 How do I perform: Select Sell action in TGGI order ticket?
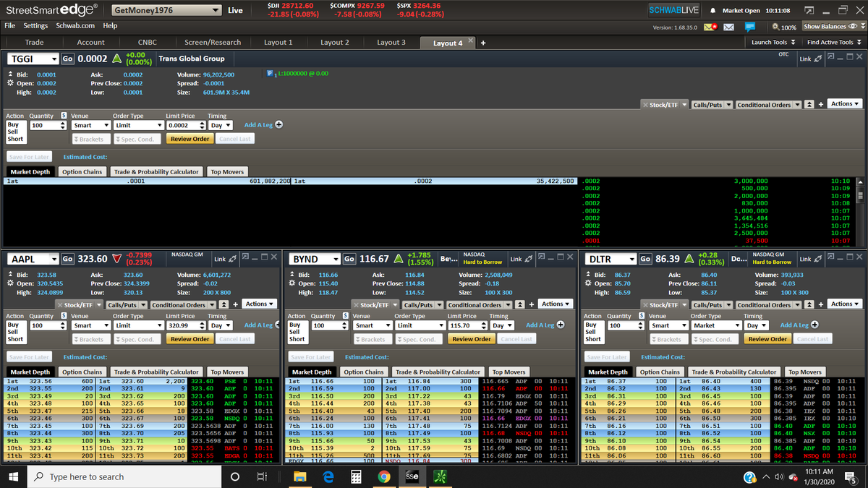point(12,132)
